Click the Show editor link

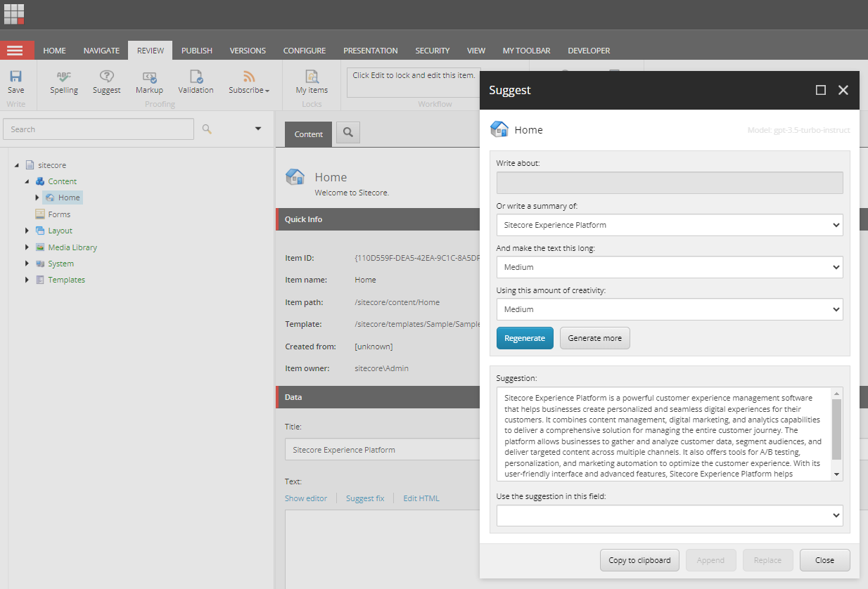pyautogui.click(x=306, y=498)
